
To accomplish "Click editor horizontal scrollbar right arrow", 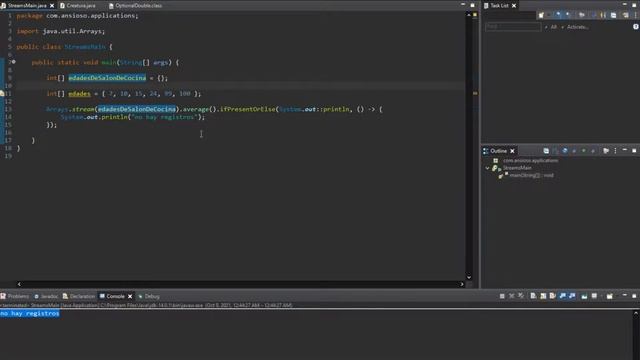I will pyautogui.click(x=462, y=284).
